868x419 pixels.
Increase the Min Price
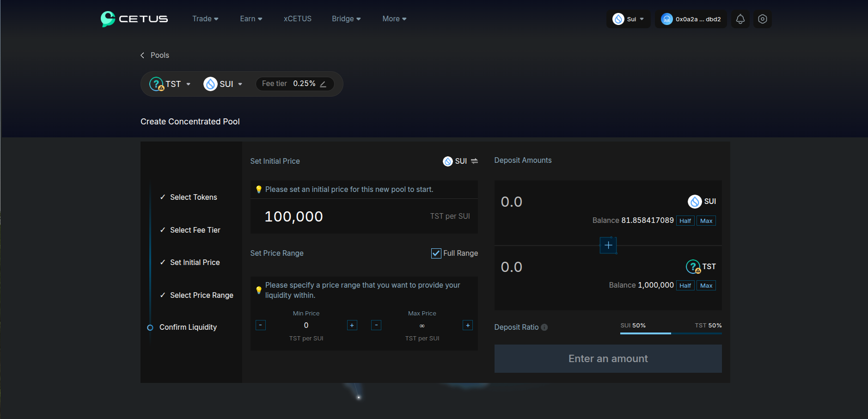pyautogui.click(x=352, y=325)
